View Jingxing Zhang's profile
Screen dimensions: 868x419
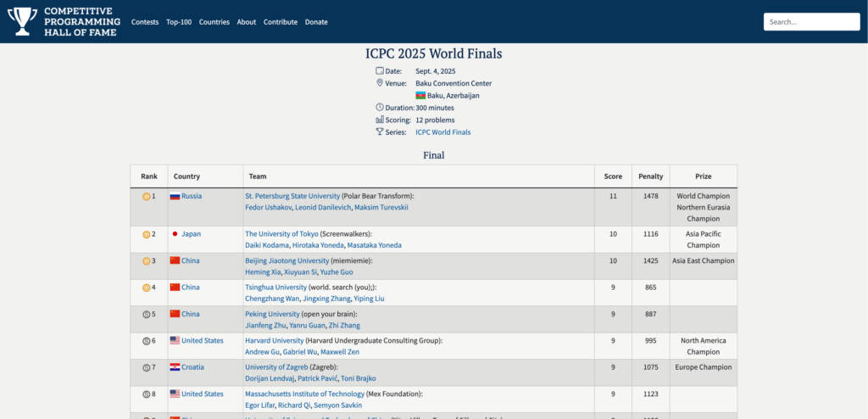pos(326,299)
